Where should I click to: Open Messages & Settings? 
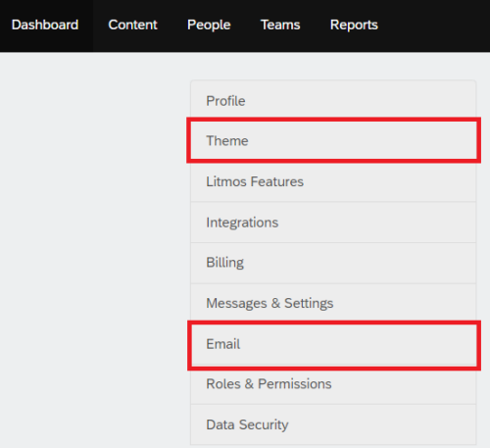[x=333, y=303]
